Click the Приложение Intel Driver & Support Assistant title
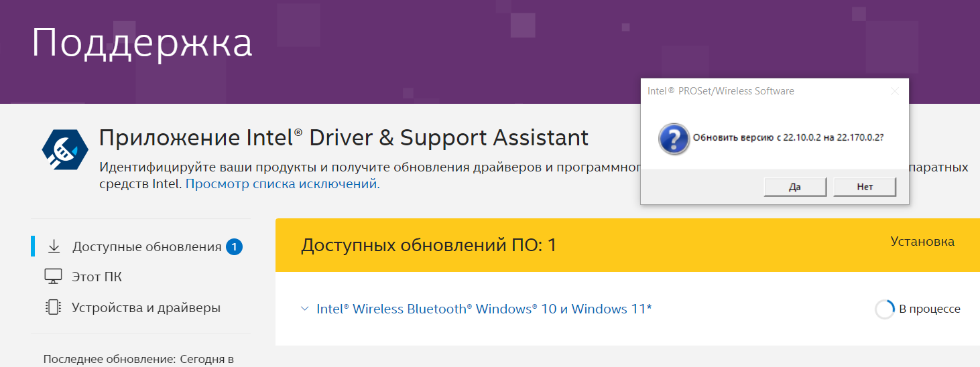This screenshot has height=367, width=980. point(344,137)
